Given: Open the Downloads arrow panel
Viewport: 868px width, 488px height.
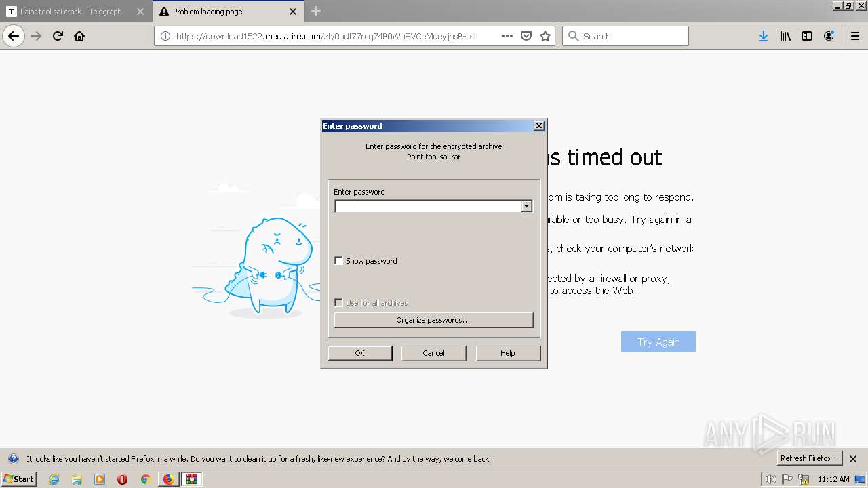Looking at the screenshot, I should click(x=764, y=36).
